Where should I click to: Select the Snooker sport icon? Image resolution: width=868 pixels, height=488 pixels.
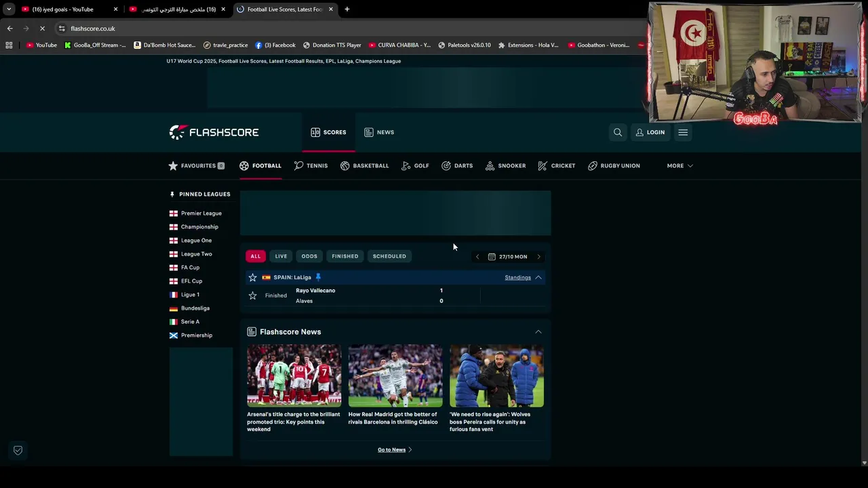point(490,165)
